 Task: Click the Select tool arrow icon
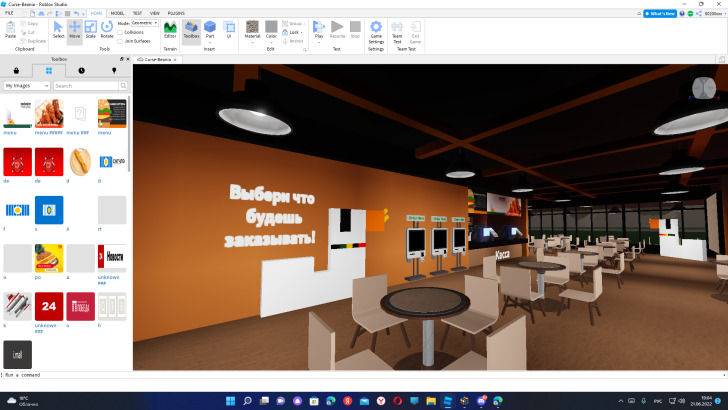[58, 29]
